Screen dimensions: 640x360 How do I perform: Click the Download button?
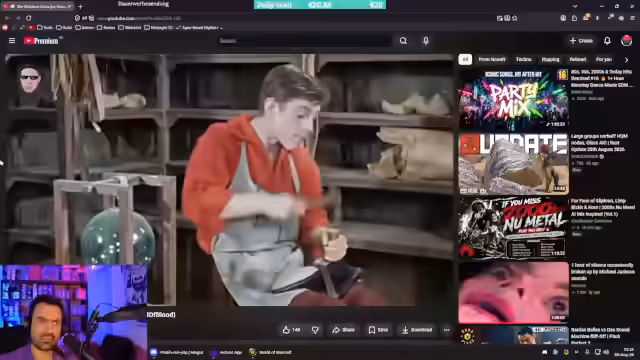click(417, 330)
